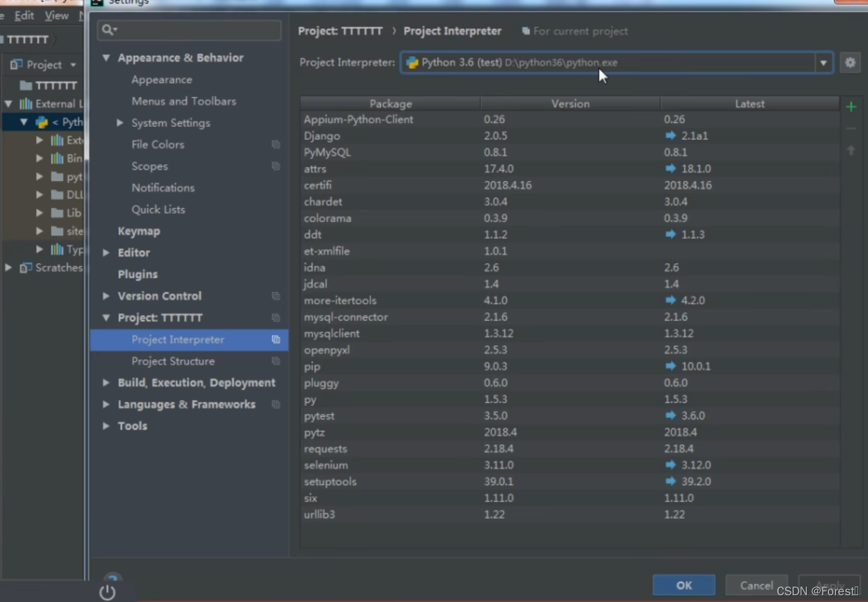Sort by Version column header

(570, 104)
